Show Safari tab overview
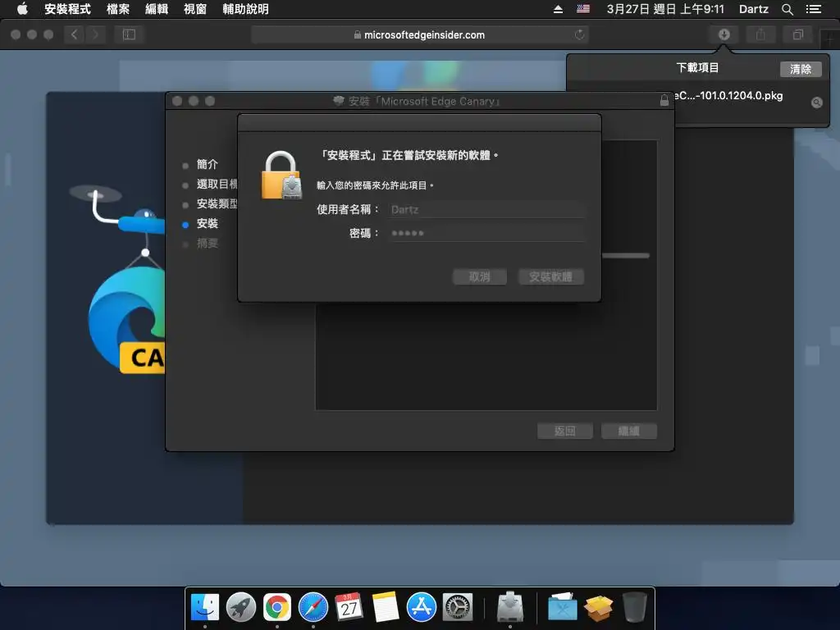The width and height of the screenshot is (840, 630). 797,34
